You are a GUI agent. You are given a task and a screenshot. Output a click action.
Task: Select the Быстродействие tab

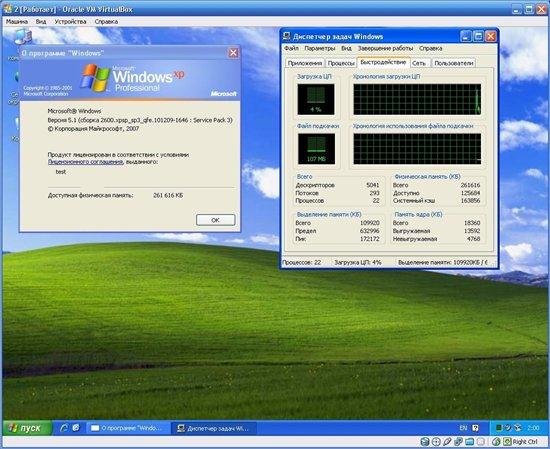pos(383,62)
